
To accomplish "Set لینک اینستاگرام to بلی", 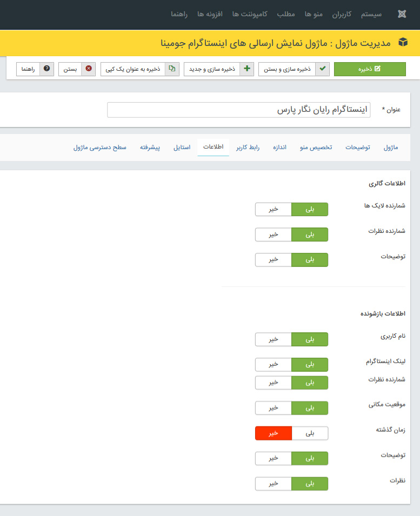I will tap(310, 364).
